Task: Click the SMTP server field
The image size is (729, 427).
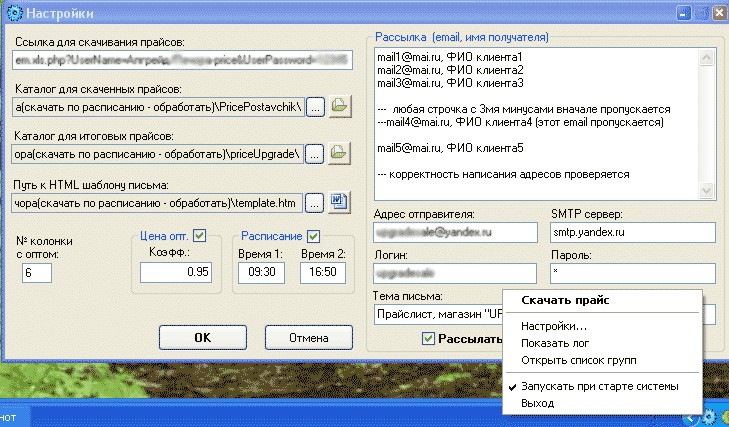Action: 633,232
